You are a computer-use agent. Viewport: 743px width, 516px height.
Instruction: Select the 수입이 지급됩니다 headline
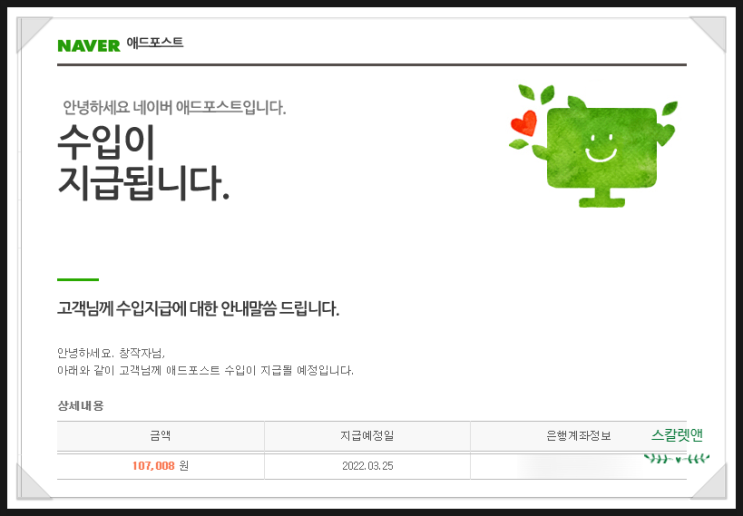pyautogui.click(x=143, y=163)
